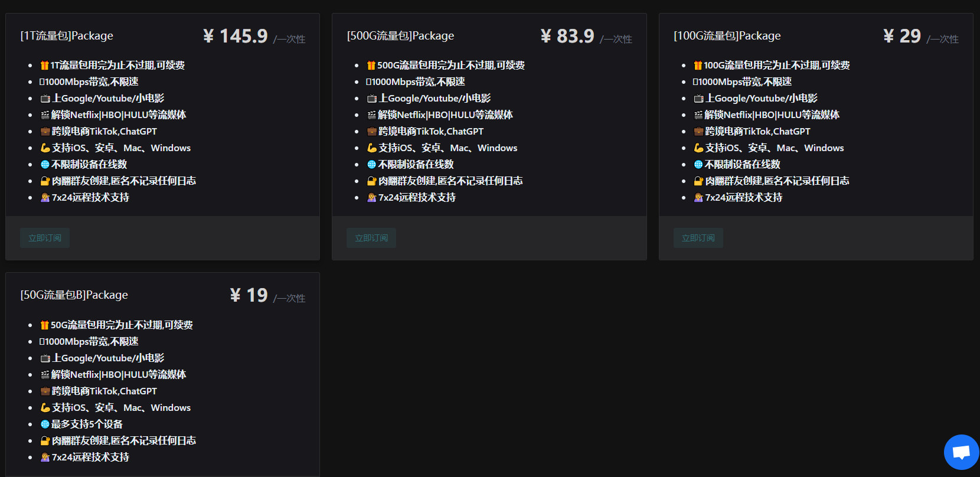
Task: Click the ¥ 19 price on the 50G package
Action: (x=249, y=295)
